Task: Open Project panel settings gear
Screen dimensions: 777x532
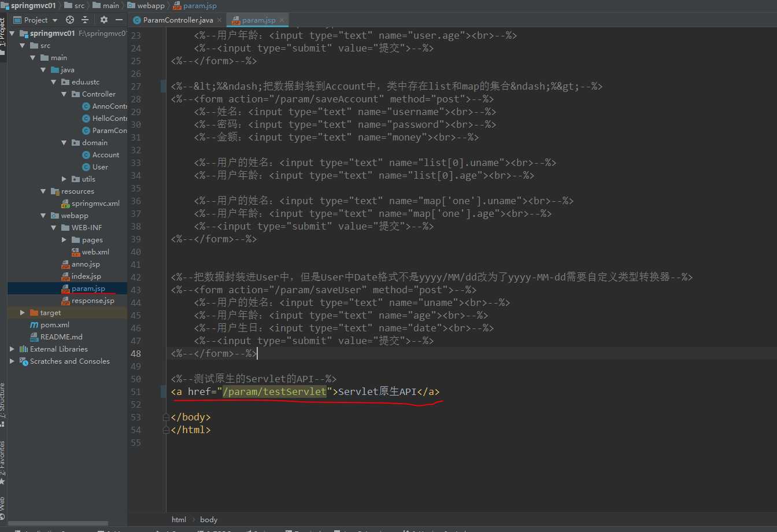Action: point(104,20)
